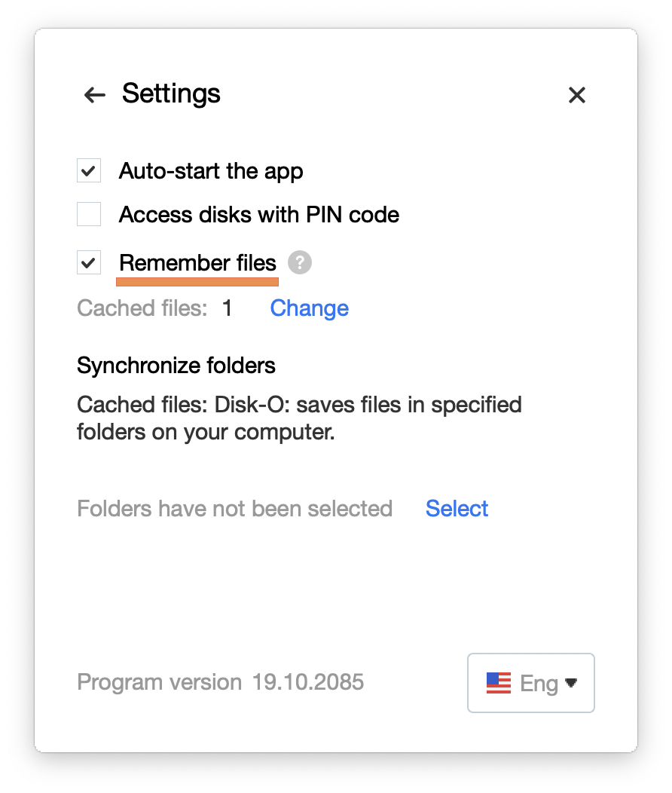Click the Auto-start the app label
The width and height of the screenshot is (672, 793).
click(211, 171)
